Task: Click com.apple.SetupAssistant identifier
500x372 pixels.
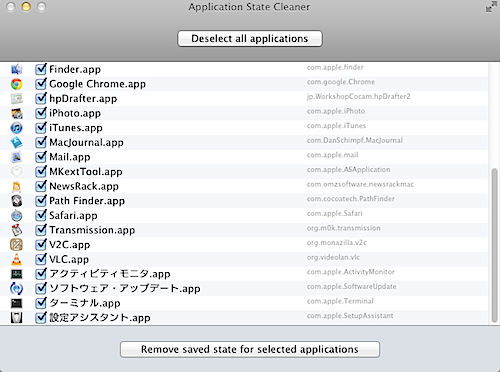Action: tap(350, 316)
